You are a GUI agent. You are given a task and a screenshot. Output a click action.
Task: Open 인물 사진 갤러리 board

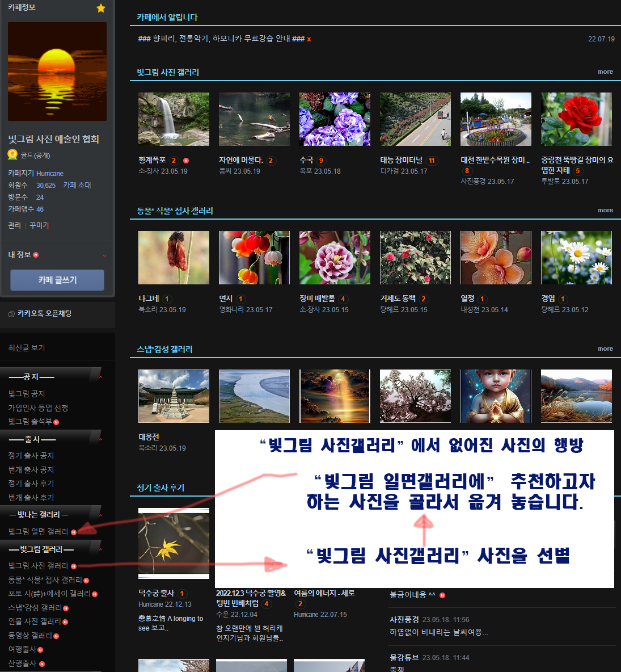click(35, 621)
